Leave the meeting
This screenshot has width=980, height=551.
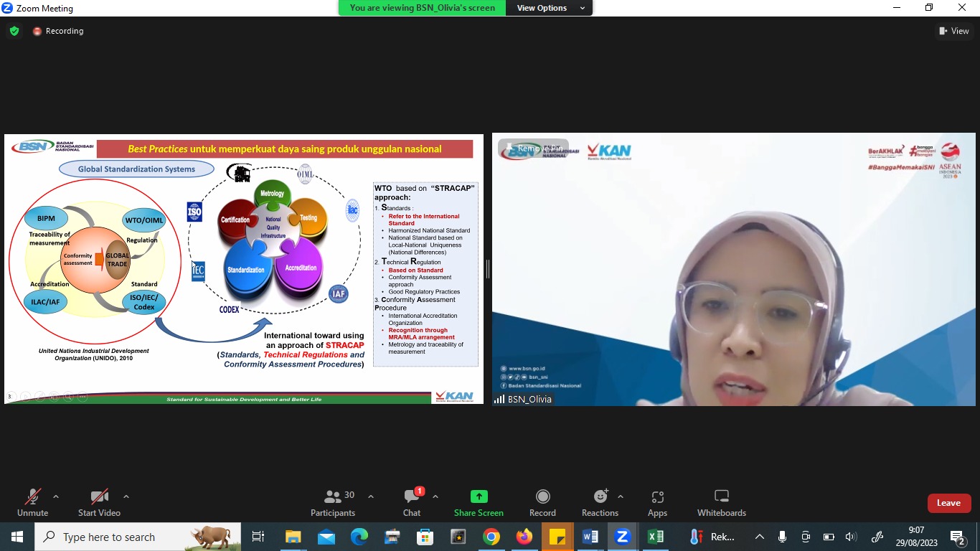(x=948, y=503)
